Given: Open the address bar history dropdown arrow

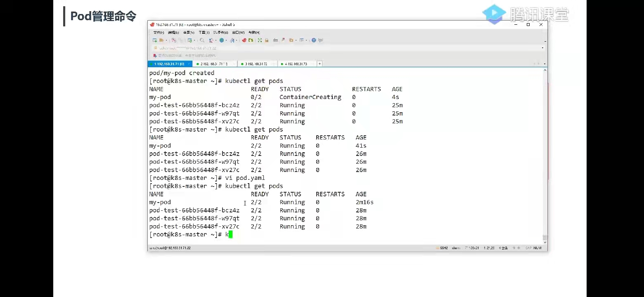Looking at the screenshot, I should pos(542,48).
